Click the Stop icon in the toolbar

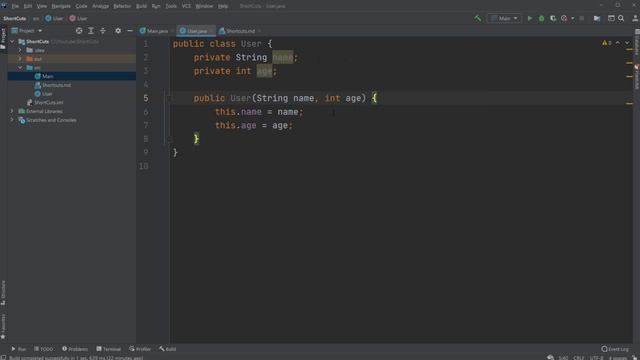click(x=582, y=18)
